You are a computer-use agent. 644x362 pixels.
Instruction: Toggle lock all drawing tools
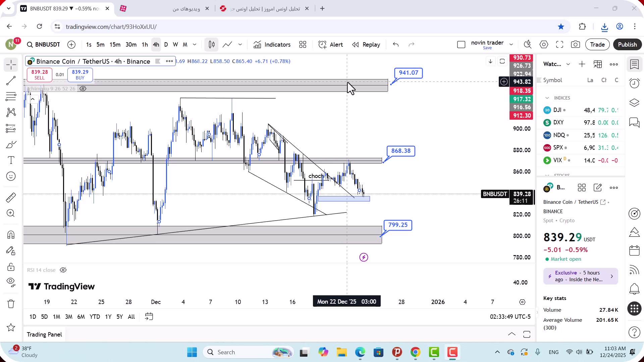(11, 267)
